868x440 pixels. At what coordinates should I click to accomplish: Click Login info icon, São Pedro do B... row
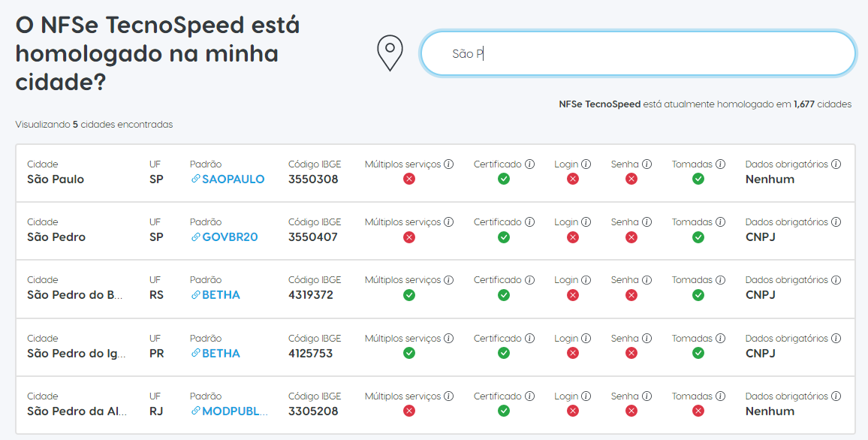coord(586,280)
